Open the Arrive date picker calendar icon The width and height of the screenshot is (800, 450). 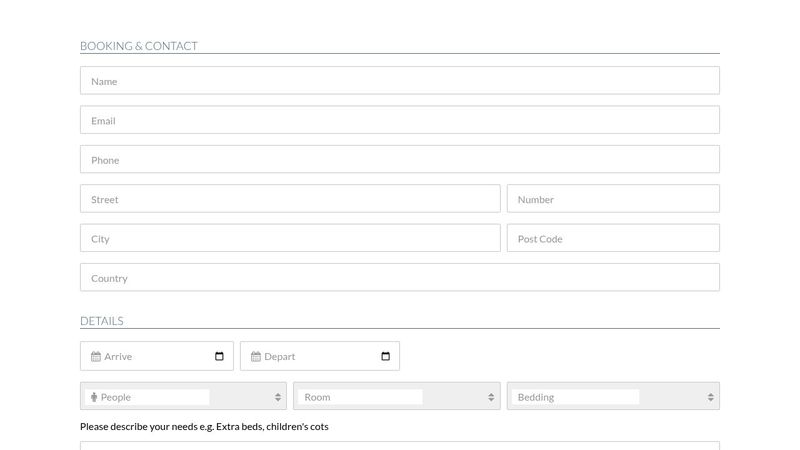point(219,356)
